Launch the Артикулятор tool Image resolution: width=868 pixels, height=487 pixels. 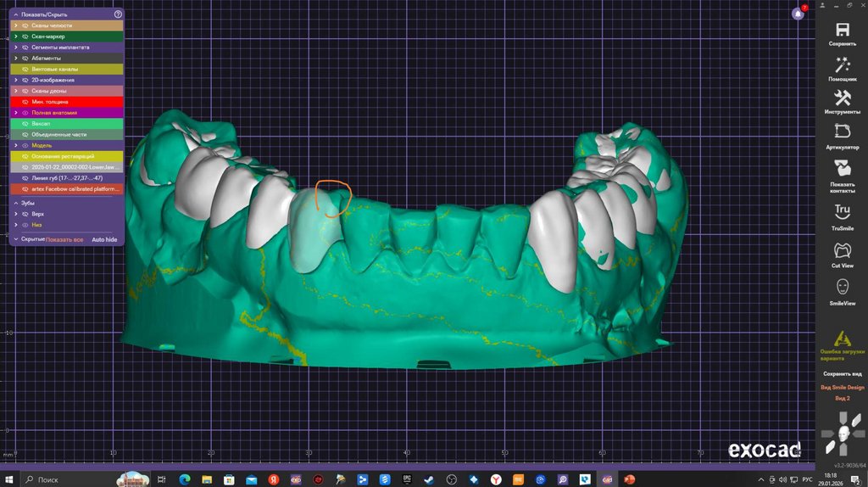[842, 132]
